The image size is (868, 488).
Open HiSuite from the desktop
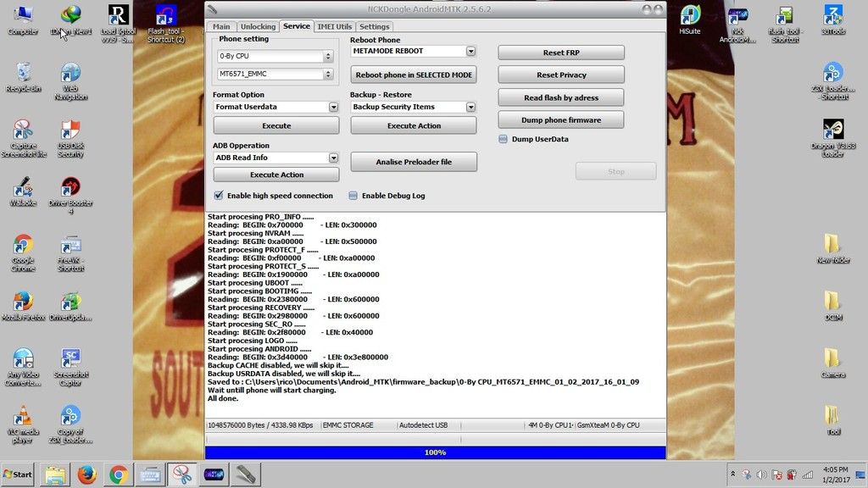691,15
